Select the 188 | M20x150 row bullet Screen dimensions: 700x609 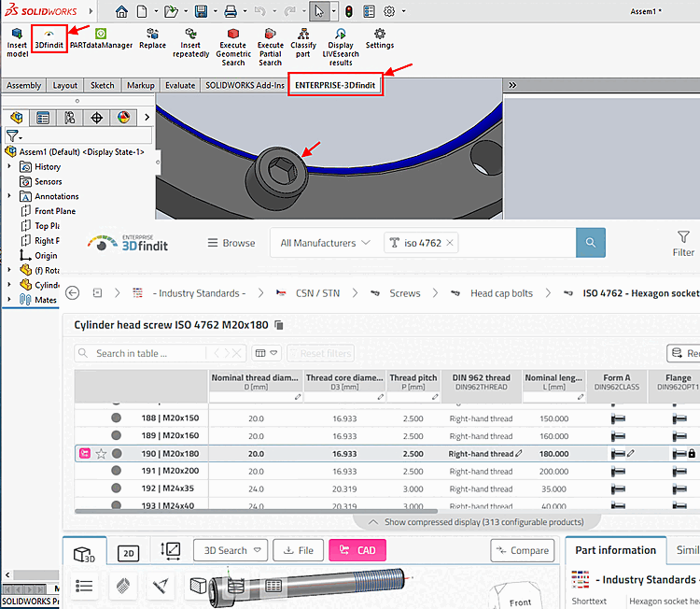116,418
